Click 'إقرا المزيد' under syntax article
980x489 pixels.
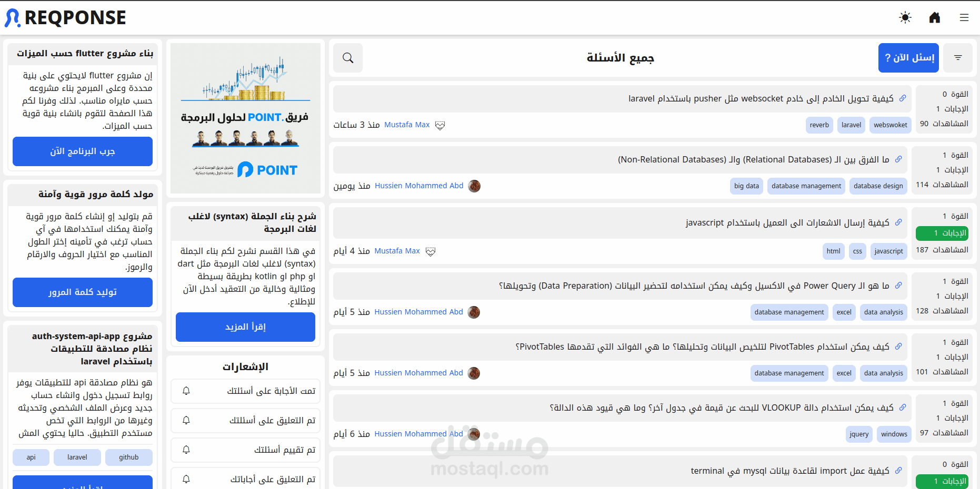coord(245,327)
